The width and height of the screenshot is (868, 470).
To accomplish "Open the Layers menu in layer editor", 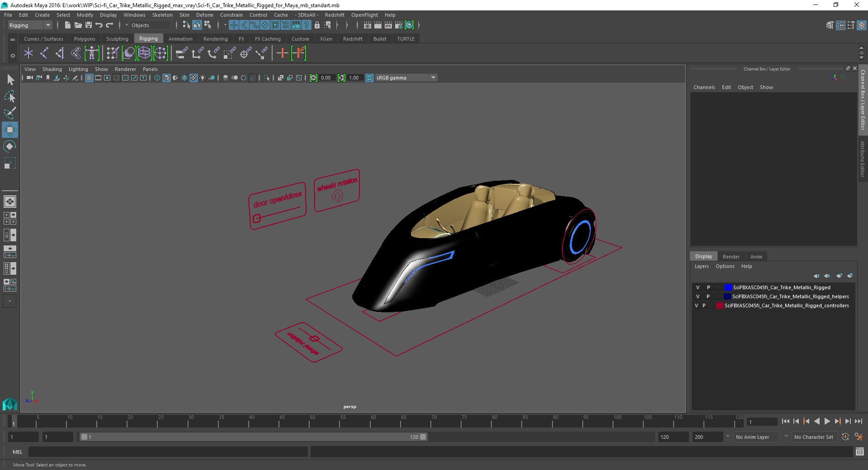I will [x=702, y=266].
